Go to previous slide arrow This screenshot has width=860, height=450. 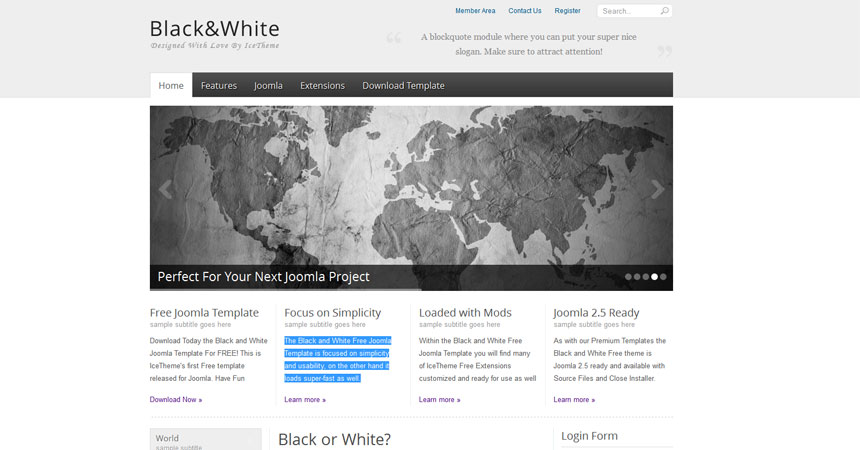(x=165, y=189)
